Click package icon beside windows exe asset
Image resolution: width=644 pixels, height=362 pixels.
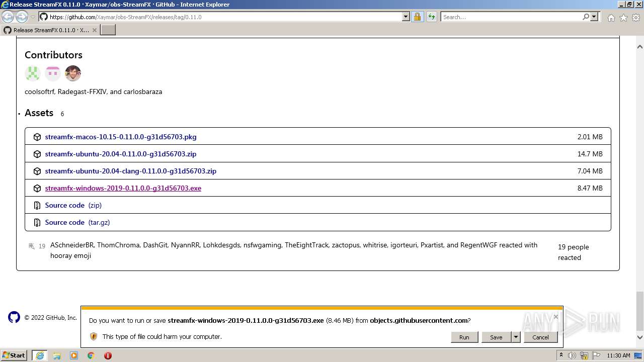37,188
